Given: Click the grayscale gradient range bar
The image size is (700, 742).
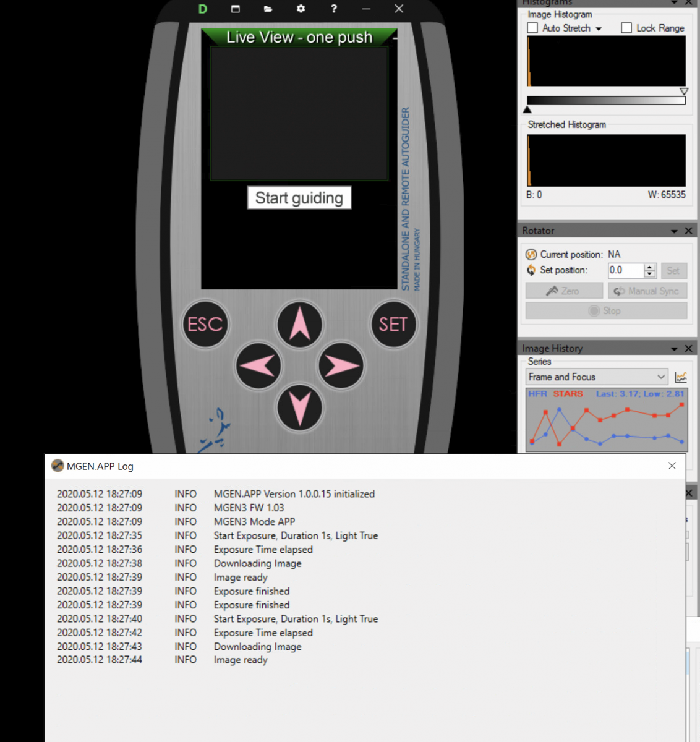Looking at the screenshot, I should coord(606,100).
